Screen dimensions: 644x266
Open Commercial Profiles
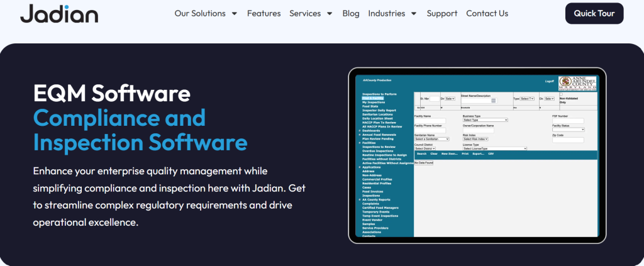click(377, 179)
